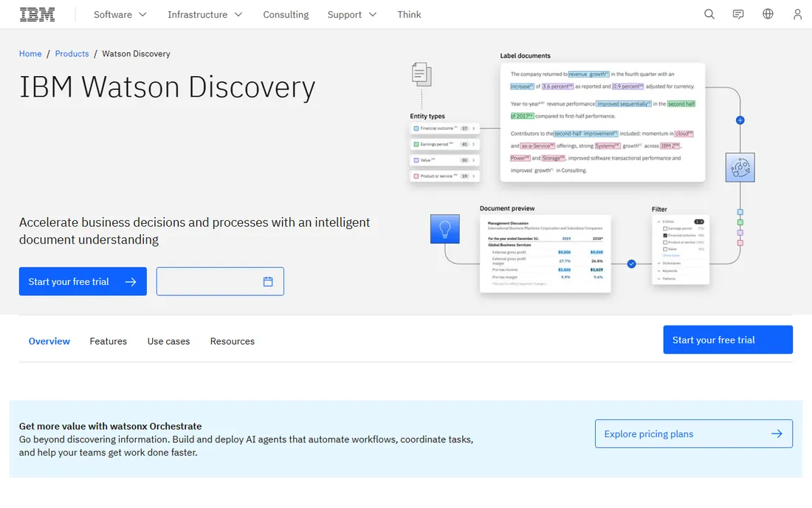Expand the Dictionaries section in Filter
The height and width of the screenshot is (508, 812).
(x=658, y=263)
